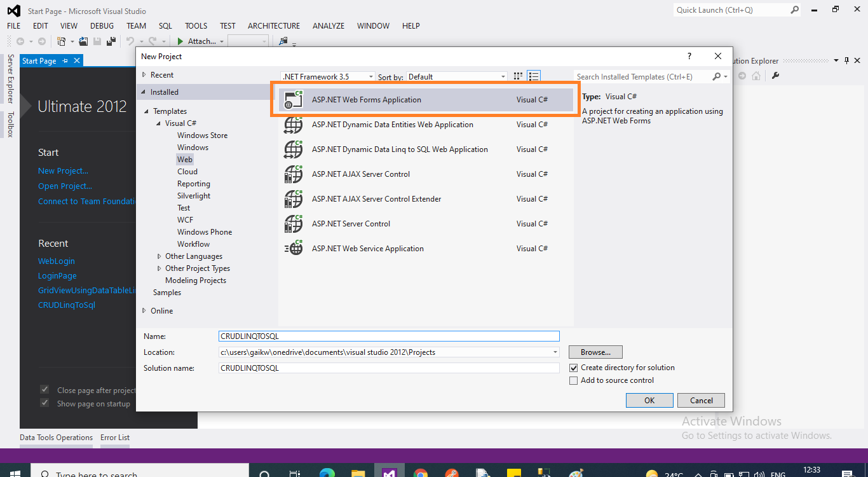This screenshot has width=868, height=477.
Task: Toggle Create directory for solution checkbox
Action: (574, 368)
